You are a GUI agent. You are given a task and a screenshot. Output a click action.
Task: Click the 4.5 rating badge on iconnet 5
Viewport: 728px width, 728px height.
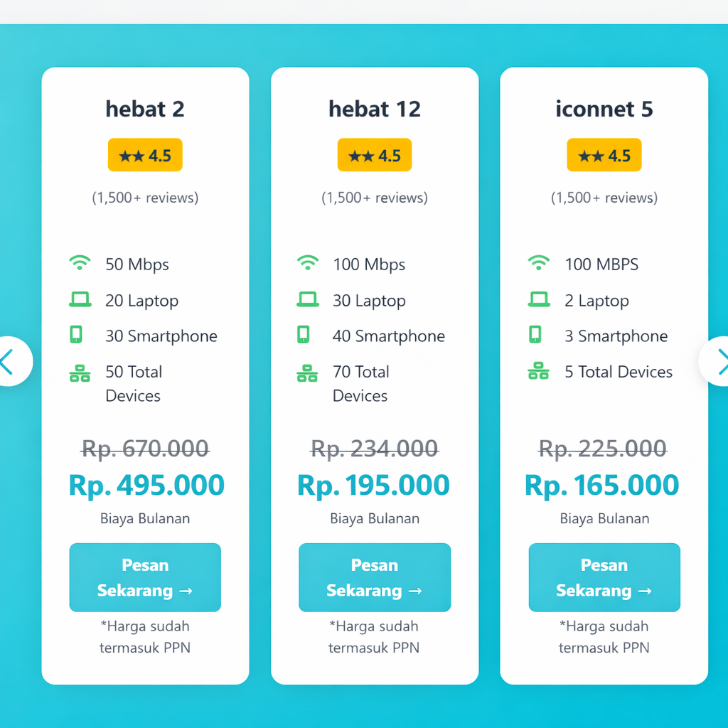[x=604, y=155]
